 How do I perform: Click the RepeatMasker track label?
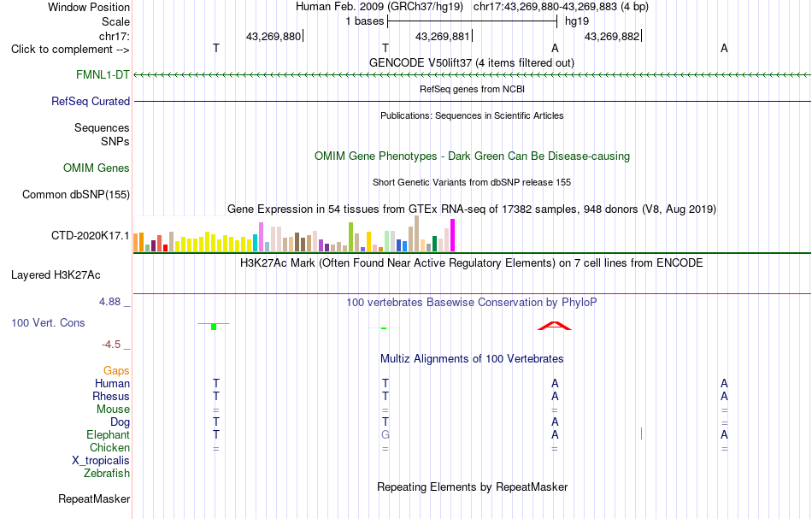click(x=94, y=498)
